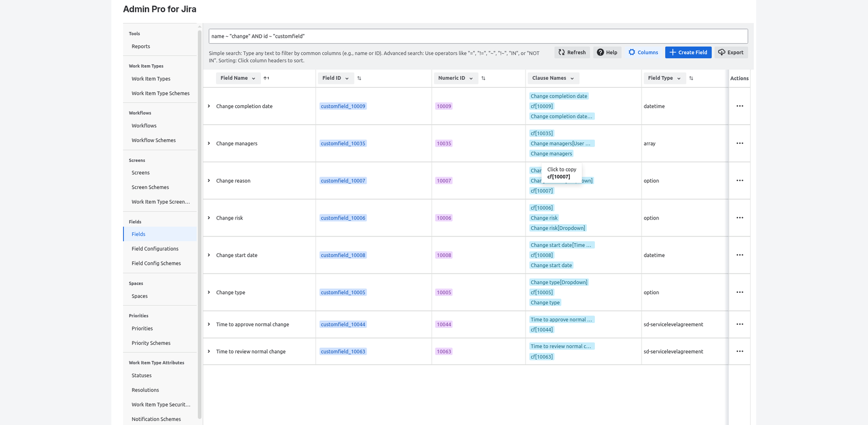This screenshot has height=425, width=868.
Task: Sort by Field ID sort icon
Action: 359,78
